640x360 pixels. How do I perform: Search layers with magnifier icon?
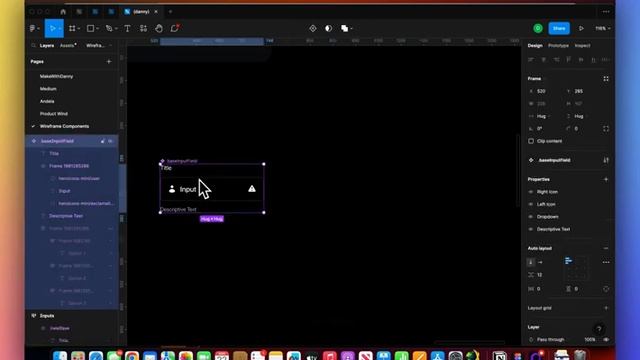tap(33, 46)
